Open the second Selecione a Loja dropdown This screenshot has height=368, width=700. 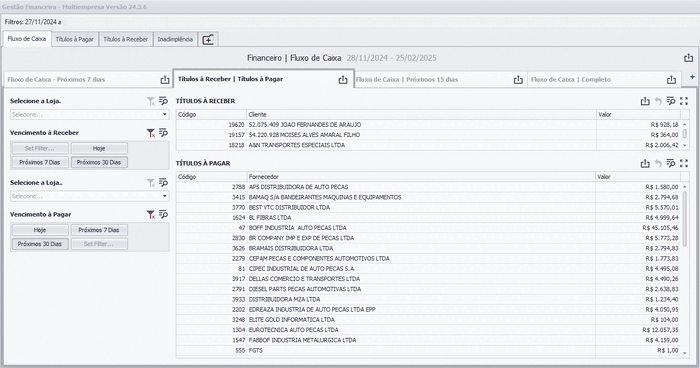click(x=89, y=197)
